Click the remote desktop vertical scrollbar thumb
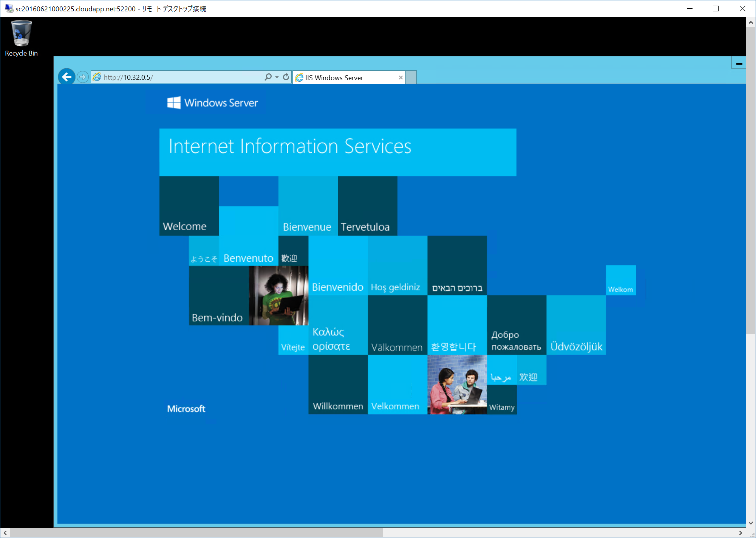Image resolution: width=756 pixels, height=538 pixels. (751, 180)
